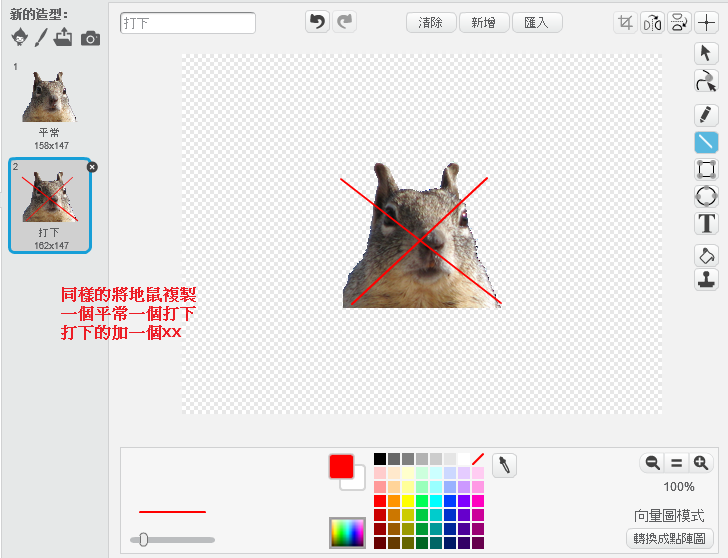
Task: Click the 清除 clear button
Action: pyautogui.click(x=431, y=22)
